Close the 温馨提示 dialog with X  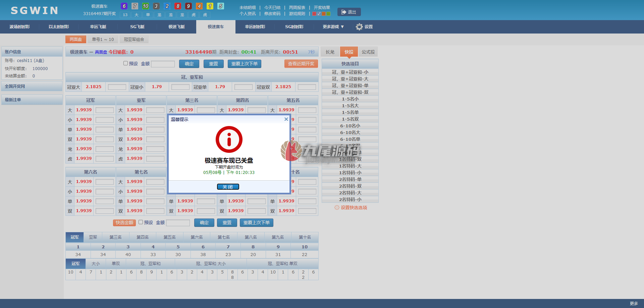tap(286, 119)
